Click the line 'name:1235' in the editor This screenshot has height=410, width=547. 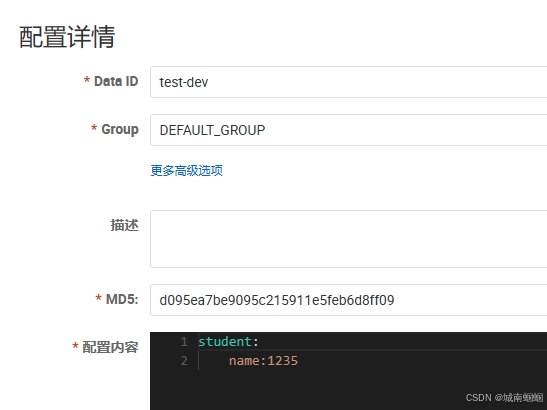click(x=263, y=361)
